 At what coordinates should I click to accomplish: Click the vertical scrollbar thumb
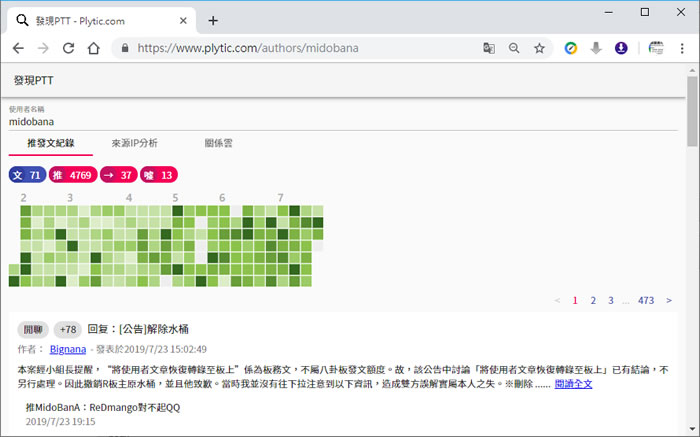pyautogui.click(x=692, y=111)
